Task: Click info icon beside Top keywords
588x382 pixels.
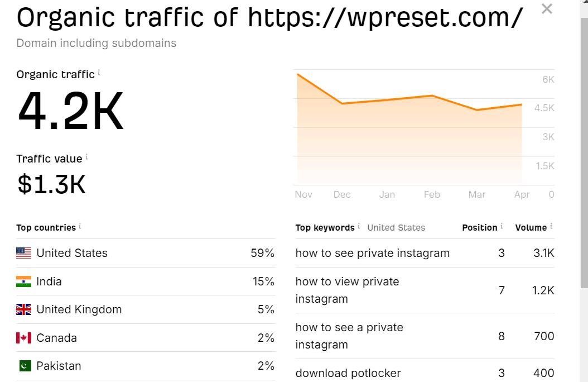Action: pos(359,226)
